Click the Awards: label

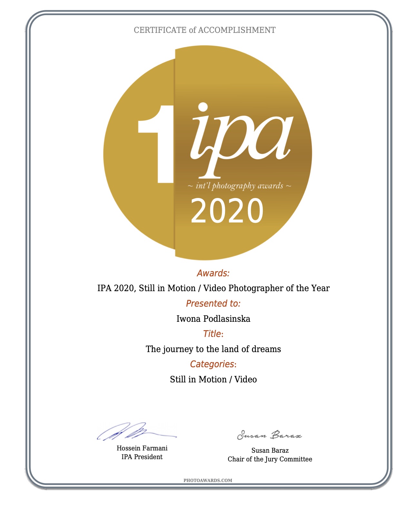click(213, 273)
